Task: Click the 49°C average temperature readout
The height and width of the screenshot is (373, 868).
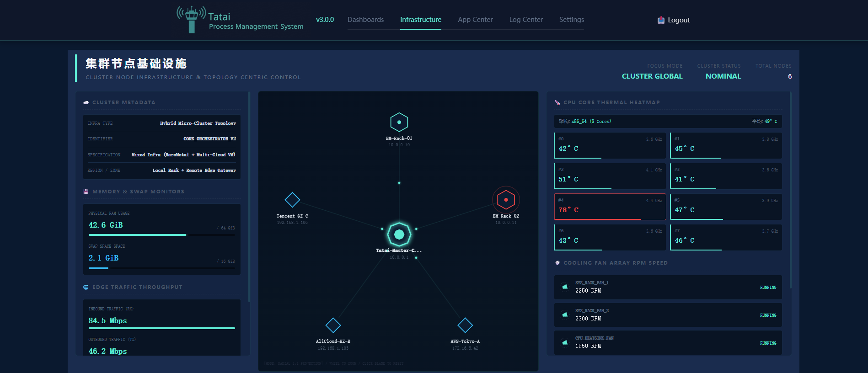Action: [x=771, y=122]
